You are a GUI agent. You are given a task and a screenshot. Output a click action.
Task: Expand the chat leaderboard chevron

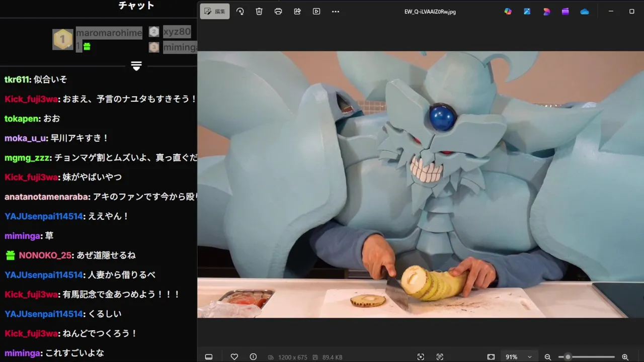tap(136, 66)
